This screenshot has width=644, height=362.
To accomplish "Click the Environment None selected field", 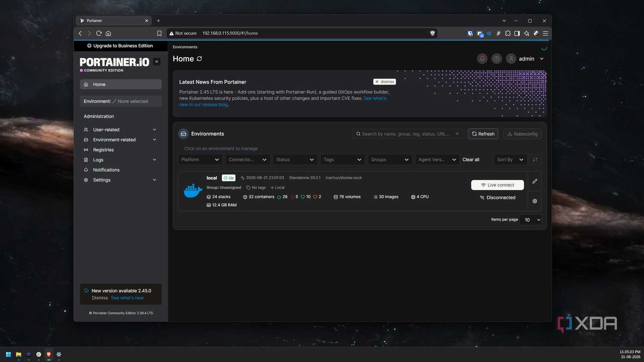I will click(x=121, y=101).
